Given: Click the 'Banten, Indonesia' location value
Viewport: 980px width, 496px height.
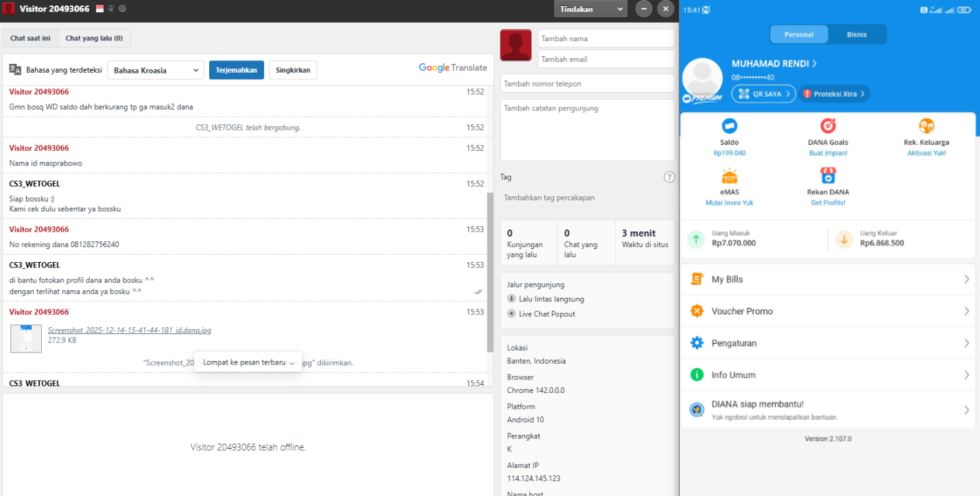Looking at the screenshot, I should click(x=536, y=361).
